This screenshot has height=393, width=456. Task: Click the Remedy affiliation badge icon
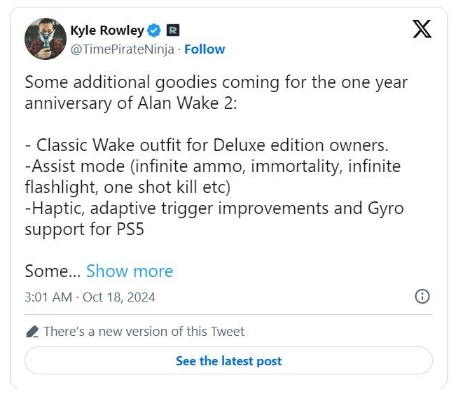(173, 30)
